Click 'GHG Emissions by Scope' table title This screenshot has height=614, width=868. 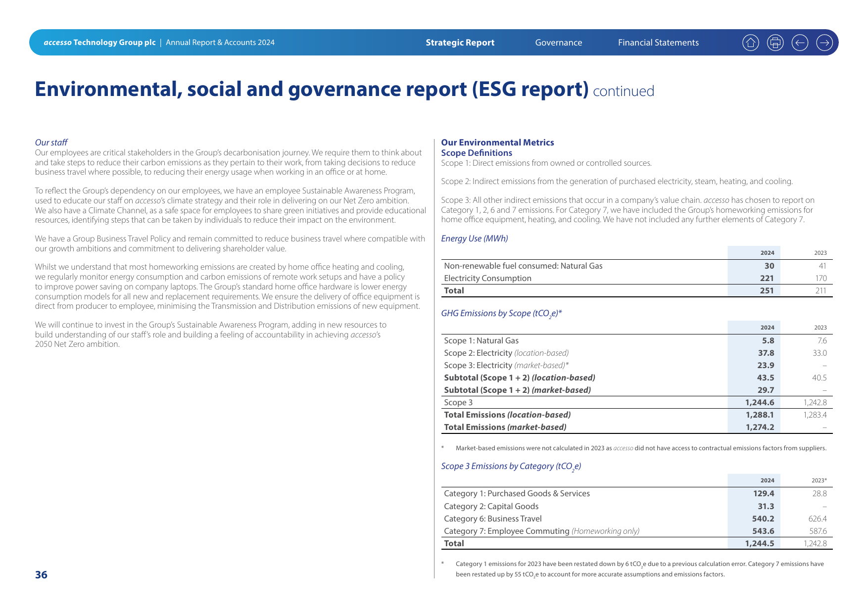pos(501,314)
